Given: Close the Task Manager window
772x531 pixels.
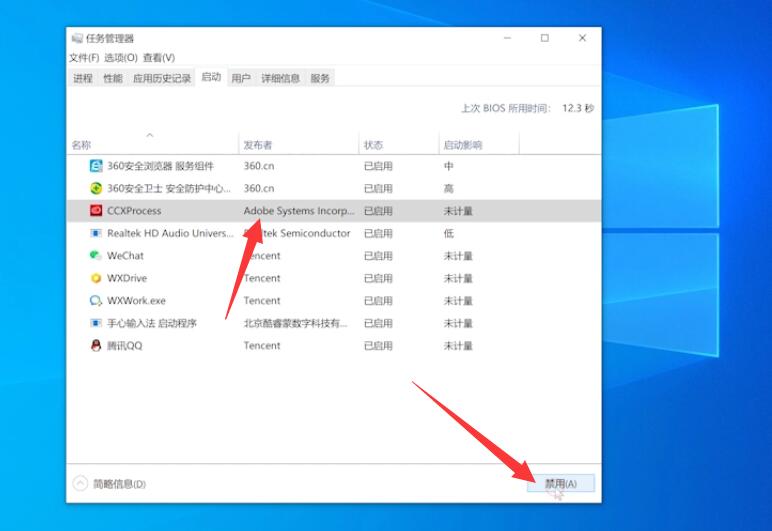Looking at the screenshot, I should (582, 38).
